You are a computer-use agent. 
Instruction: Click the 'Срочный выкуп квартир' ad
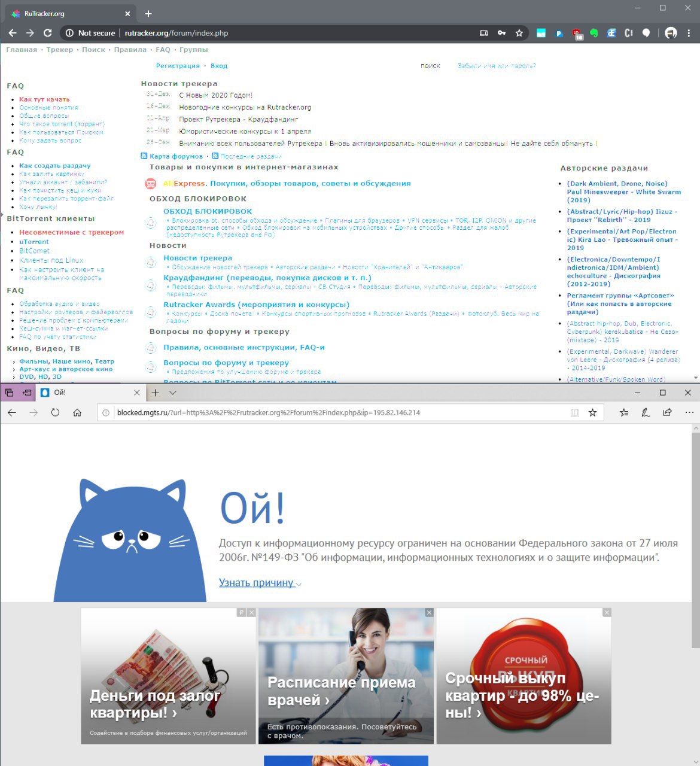[x=524, y=676]
